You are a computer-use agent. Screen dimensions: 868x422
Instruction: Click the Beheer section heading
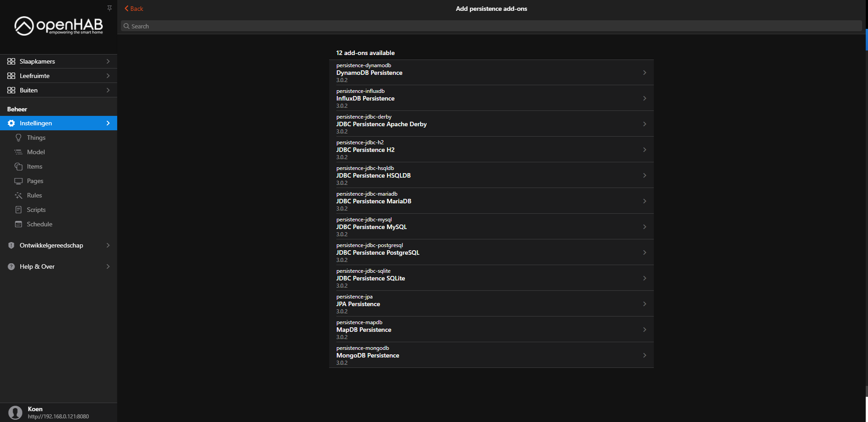[x=17, y=109]
